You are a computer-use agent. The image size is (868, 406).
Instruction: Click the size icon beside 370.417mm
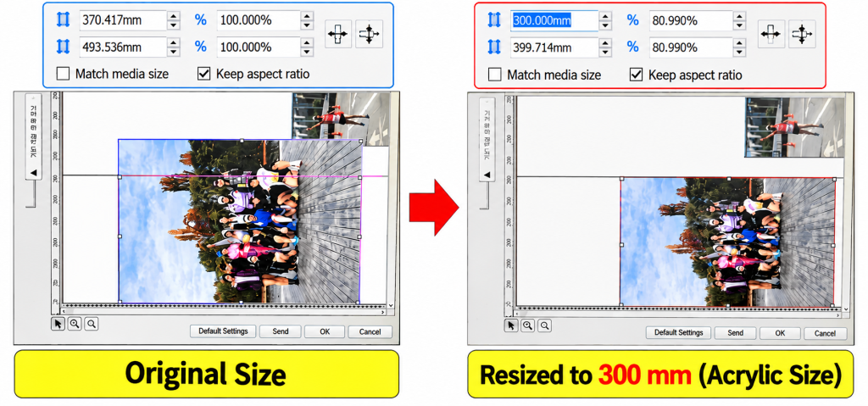tap(63, 20)
